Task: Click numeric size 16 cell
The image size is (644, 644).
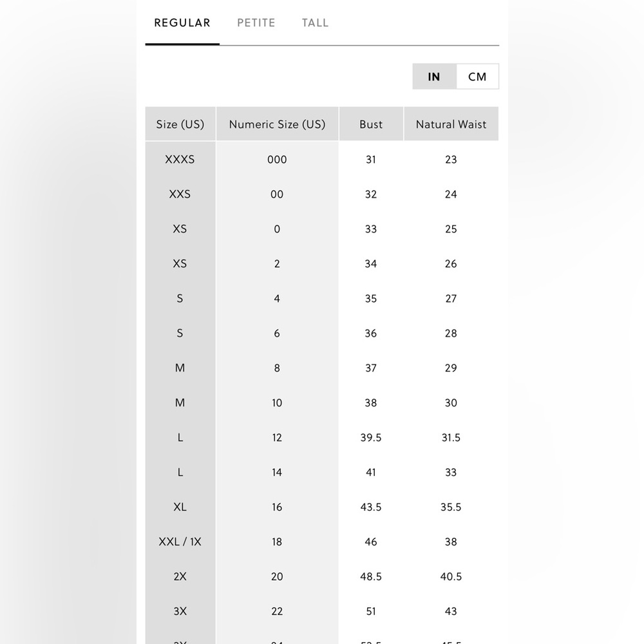Action: [x=277, y=507]
